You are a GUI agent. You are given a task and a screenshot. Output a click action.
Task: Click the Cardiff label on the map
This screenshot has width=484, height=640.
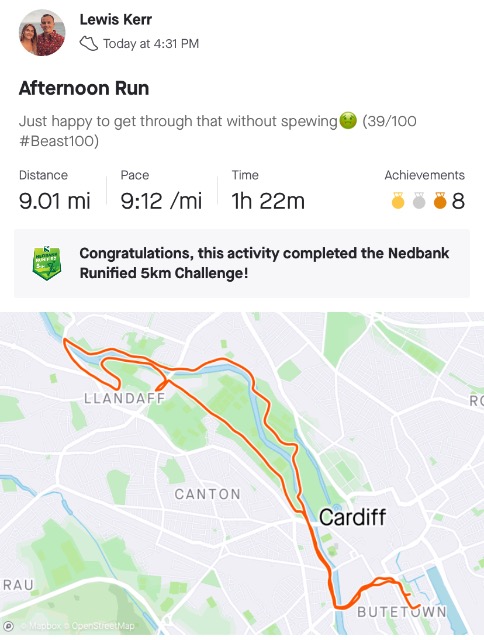coord(352,517)
